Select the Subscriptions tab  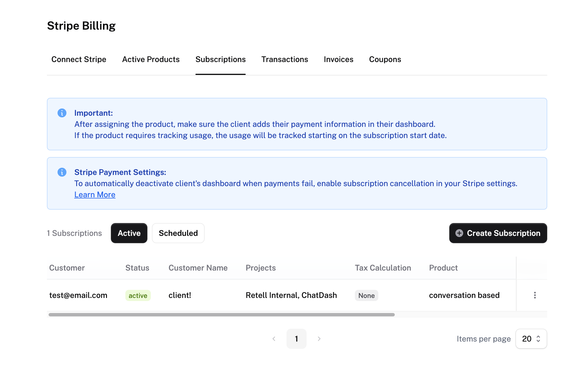tap(221, 59)
